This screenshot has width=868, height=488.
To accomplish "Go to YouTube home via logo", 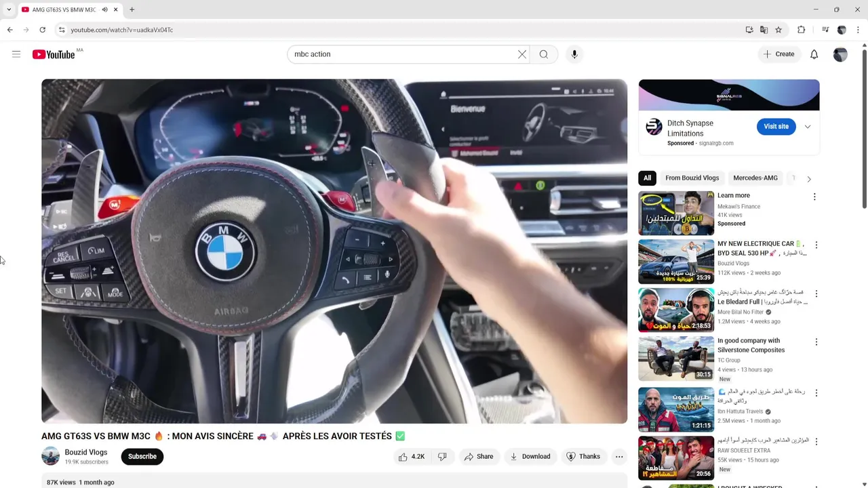I will tap(54, 54).
